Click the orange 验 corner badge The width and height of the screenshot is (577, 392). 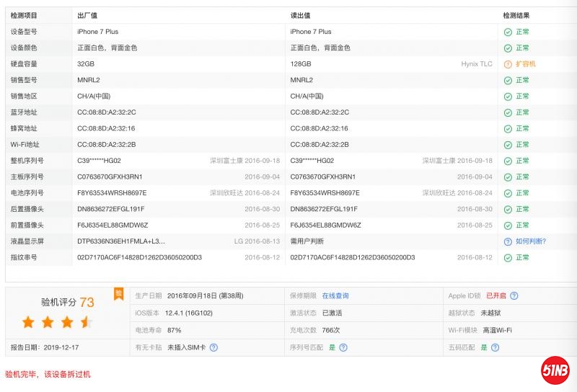119,293
